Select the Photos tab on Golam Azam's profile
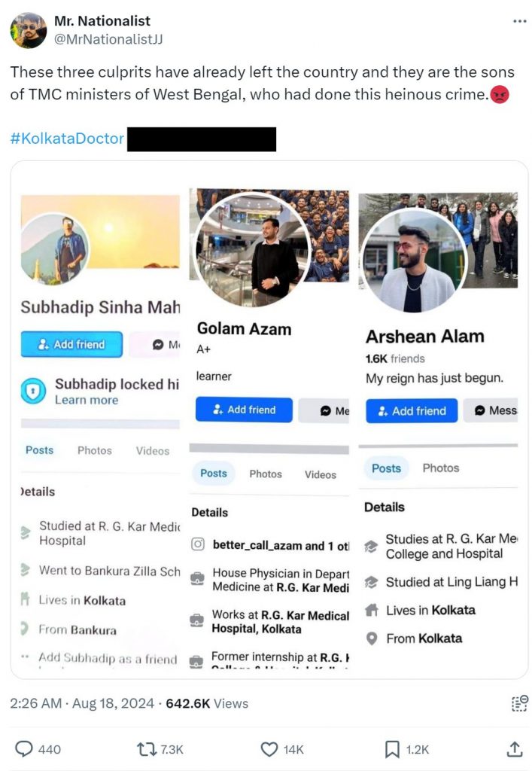 [266, 474]
